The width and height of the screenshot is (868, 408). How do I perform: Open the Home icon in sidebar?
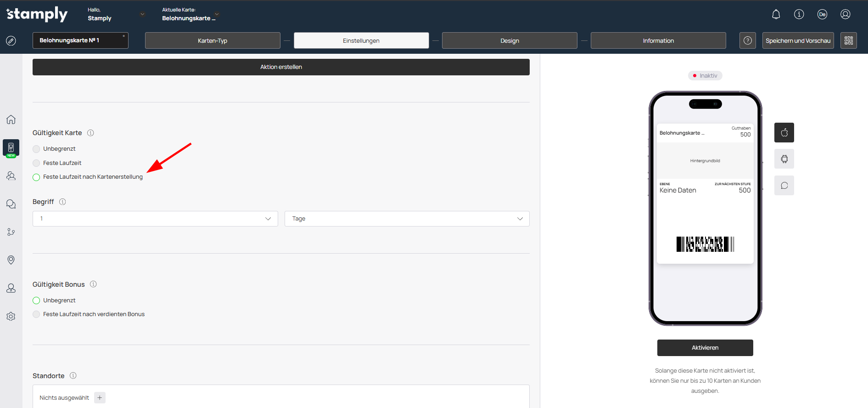tap(11, 120)
